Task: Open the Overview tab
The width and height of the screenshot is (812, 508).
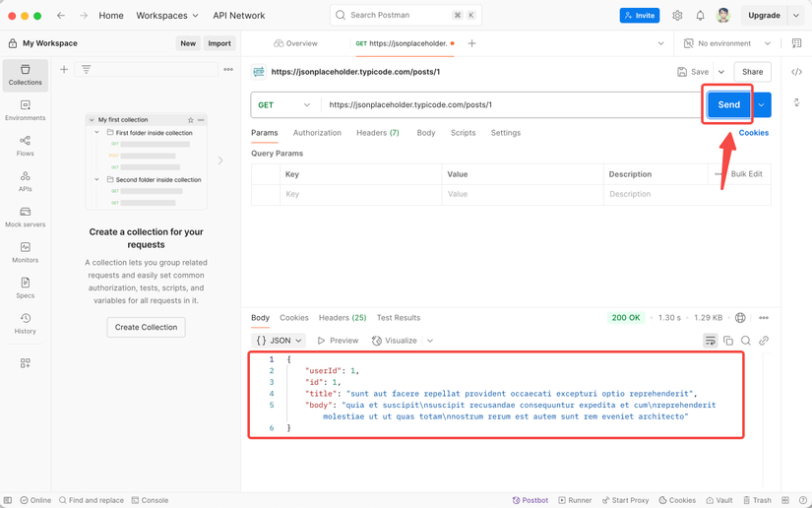Action: (x=295, y=43)
